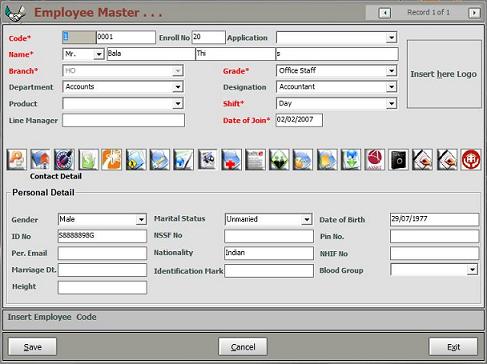Viewport: 487px width, 364px height.
Task: Expand the Application dropdown
Action: tap(392, 37)
